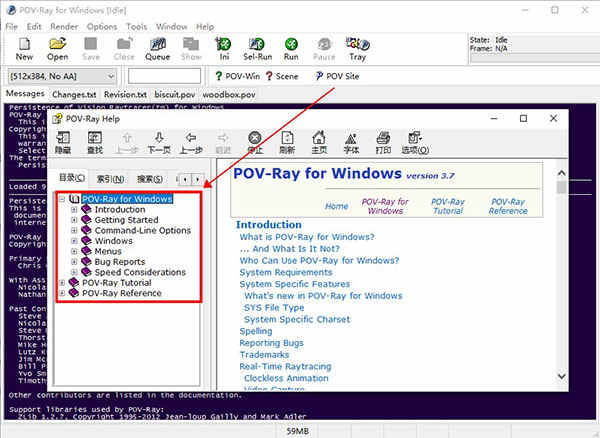Open the Window menu
The height and width of the screenshot is (438, 600).
[x=171, y=26]
